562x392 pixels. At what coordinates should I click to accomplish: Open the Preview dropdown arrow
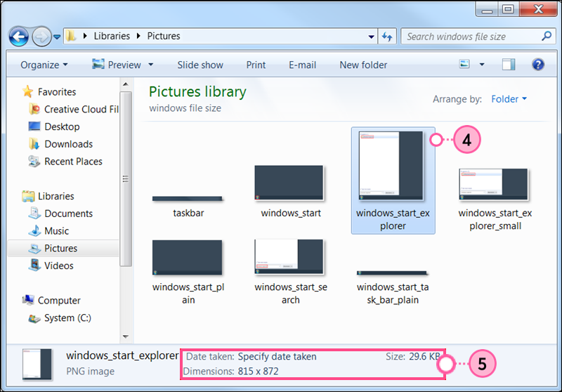151,65
